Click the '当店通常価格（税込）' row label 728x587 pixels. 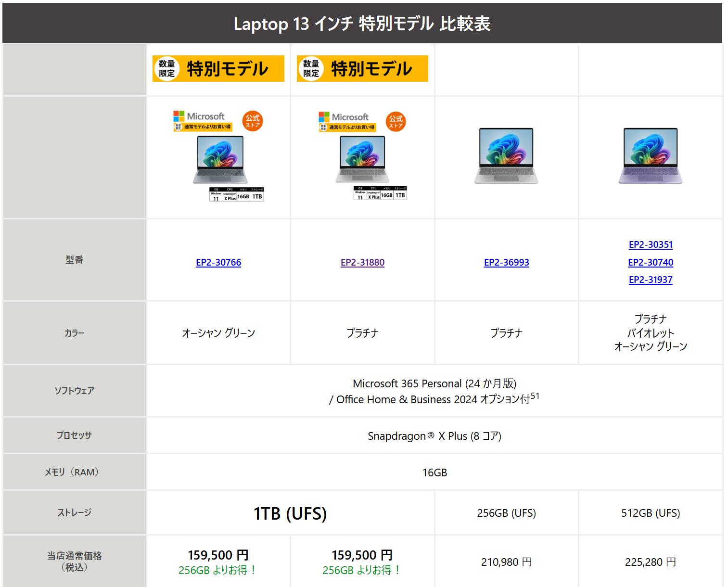pos(74,561)
